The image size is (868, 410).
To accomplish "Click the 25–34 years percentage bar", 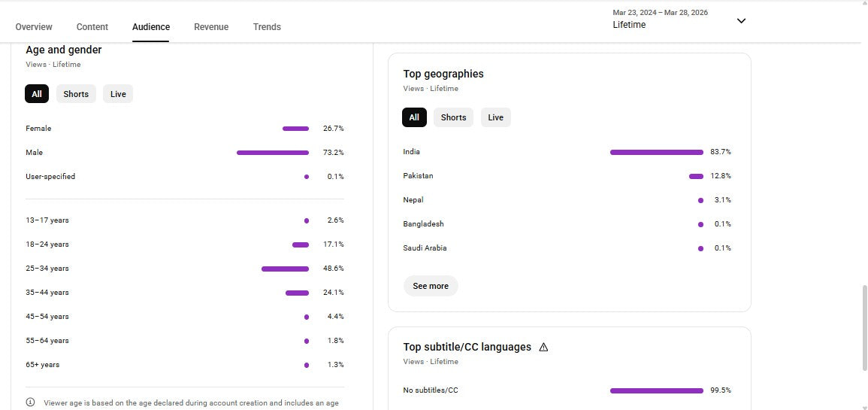I will [x=285, y=269].
